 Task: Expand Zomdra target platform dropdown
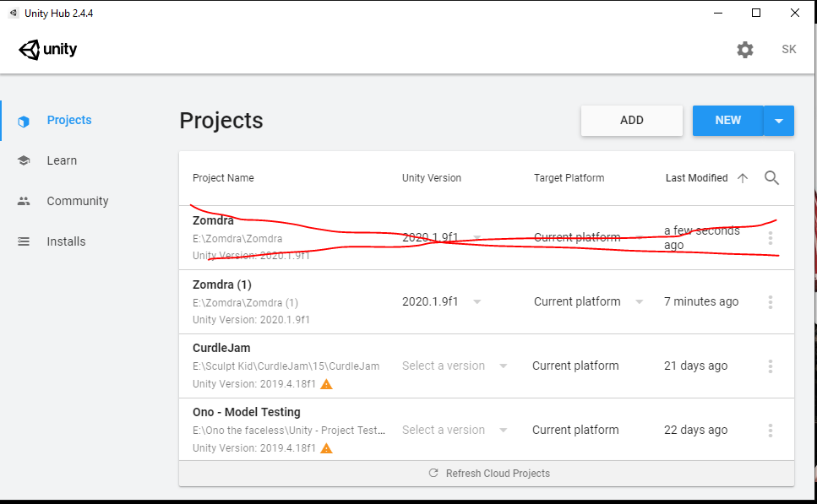(x=639, y=238)
